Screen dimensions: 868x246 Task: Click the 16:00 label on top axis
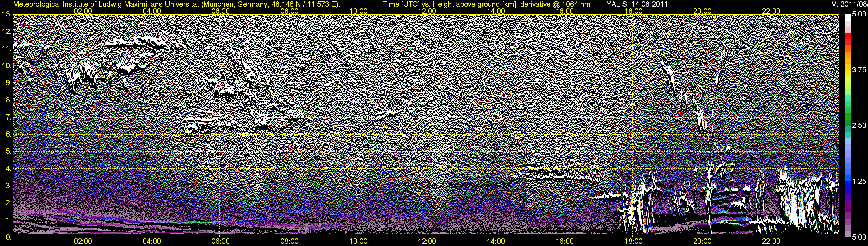[x=565, y=11]
